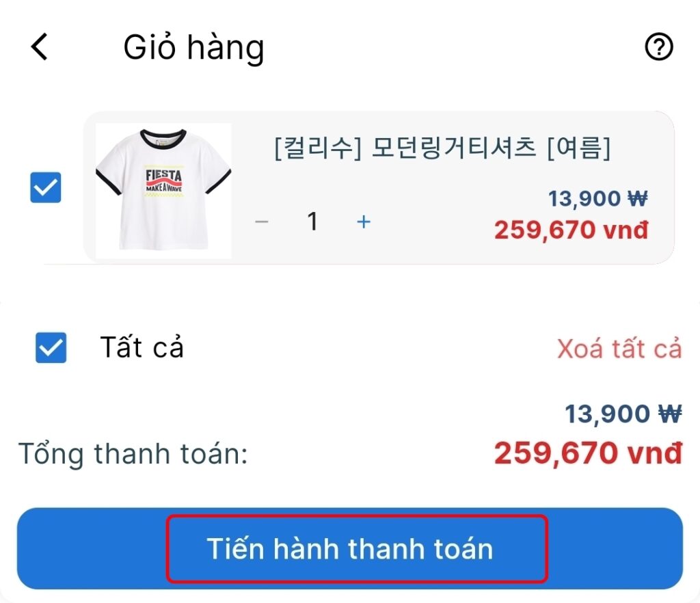
Task: Click the total 13,900 ₩ amount
Action: [x=623, y=414]
